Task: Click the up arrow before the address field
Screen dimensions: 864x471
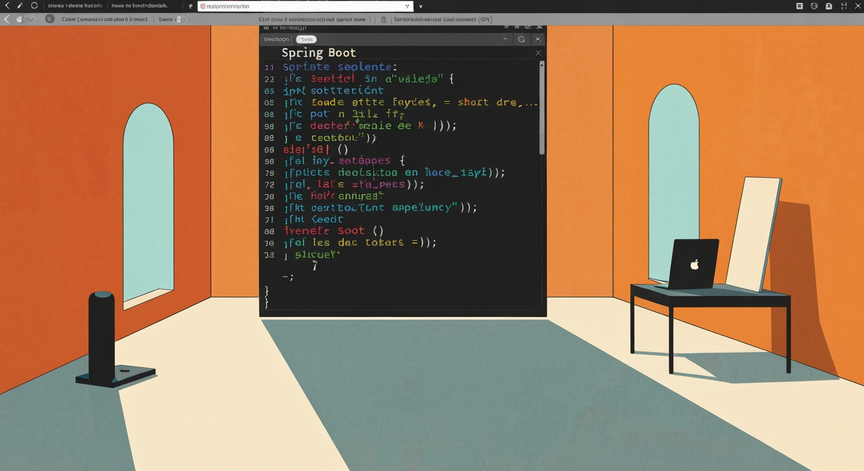Action: 191,6
